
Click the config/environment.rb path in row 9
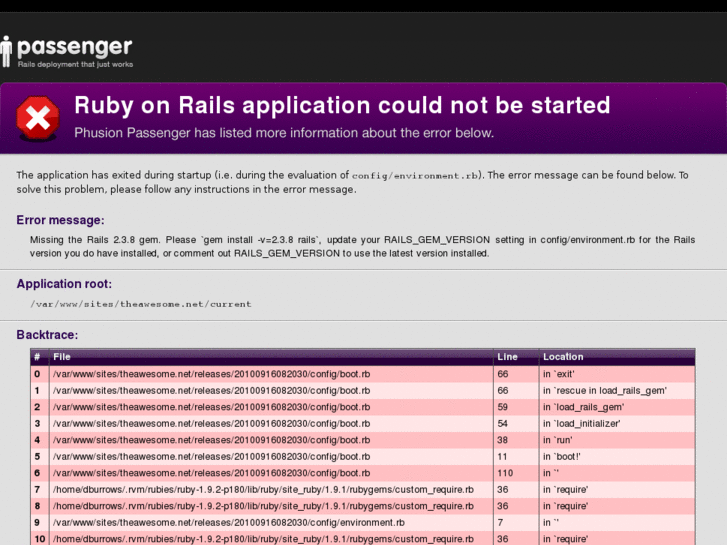click(x=229, y=523)
